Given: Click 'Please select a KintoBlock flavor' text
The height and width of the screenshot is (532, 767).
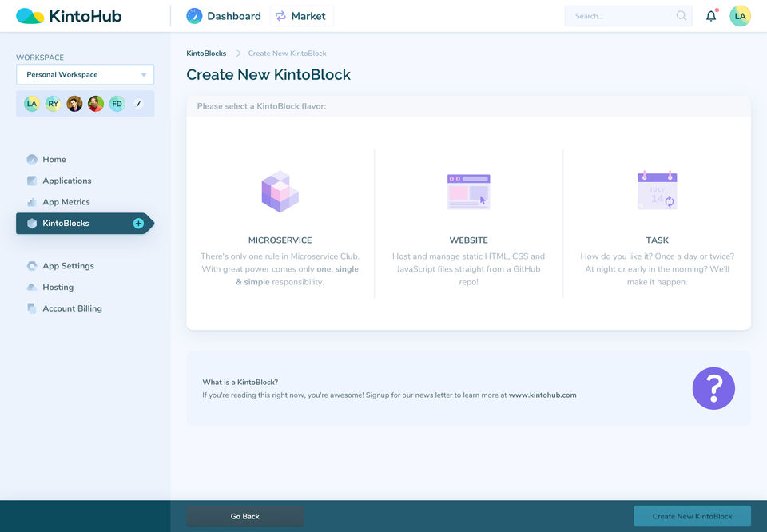Looking at the screenshot, I should 262,106.
